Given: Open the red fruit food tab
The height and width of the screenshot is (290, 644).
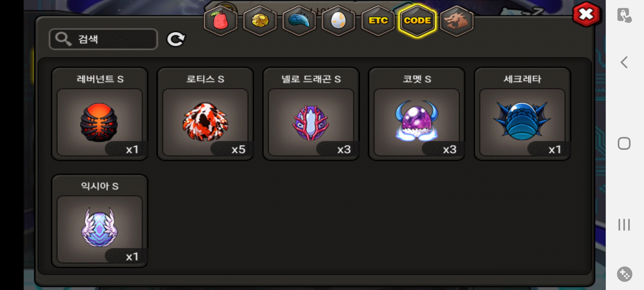Looking at the screenshot, I should click(221, 21).
